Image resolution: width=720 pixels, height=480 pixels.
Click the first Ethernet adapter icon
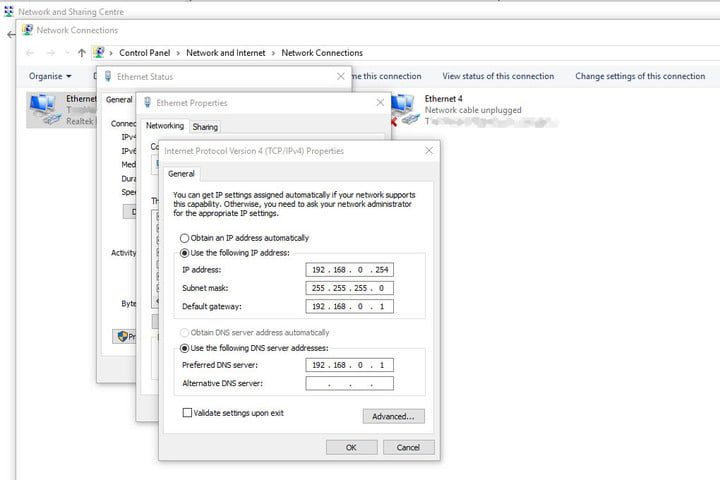click(x=43, y=107)
